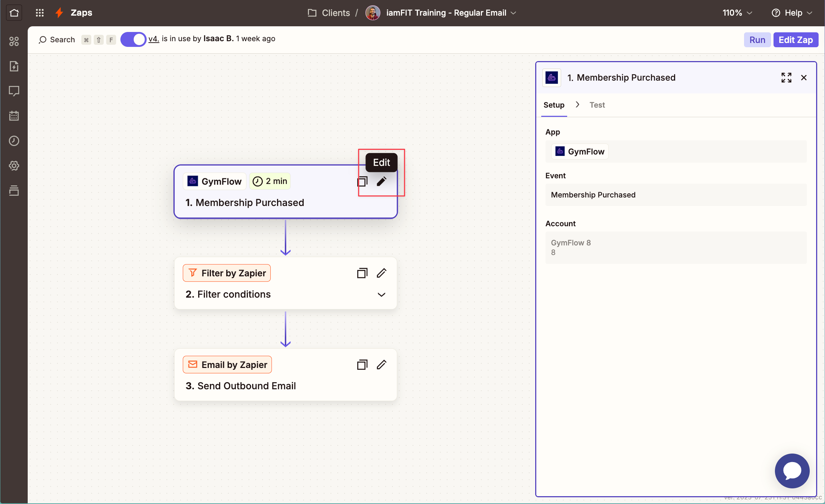
Task: Click the Run button
Action: pyautogui.click(x=757, y=40)
